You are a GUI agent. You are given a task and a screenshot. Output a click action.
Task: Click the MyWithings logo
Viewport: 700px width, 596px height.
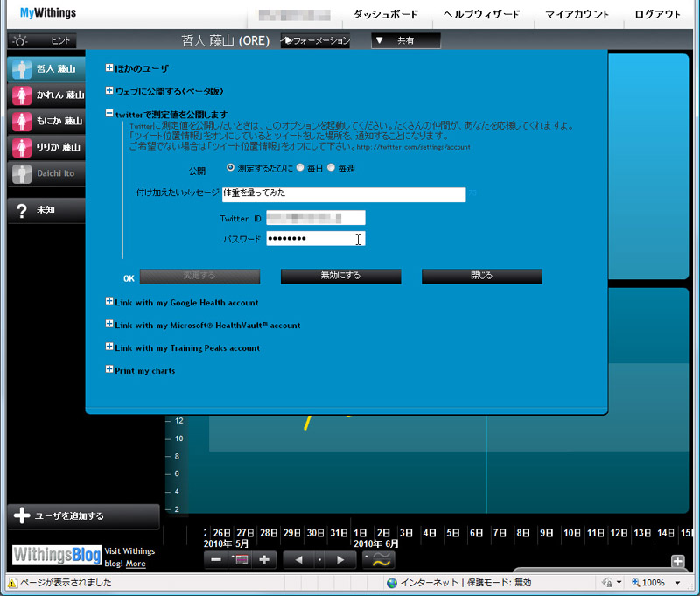pyautogui.click(x=48, y=12)
